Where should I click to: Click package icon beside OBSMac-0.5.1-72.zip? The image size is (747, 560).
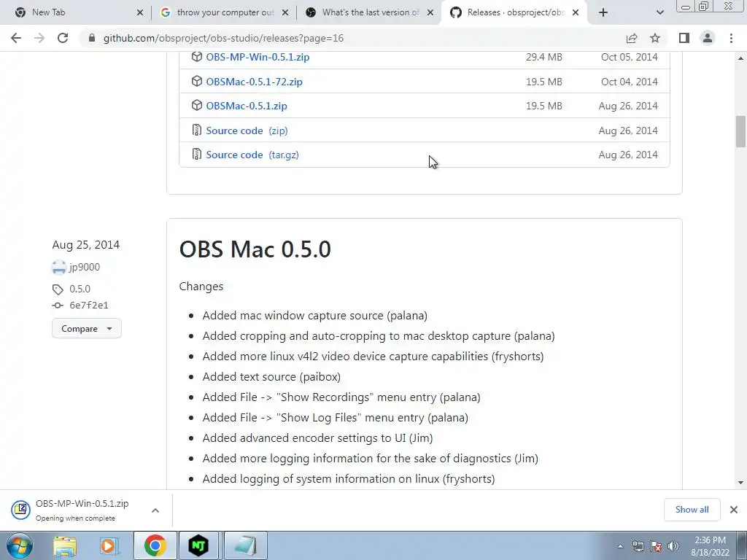tap(197, 82)
